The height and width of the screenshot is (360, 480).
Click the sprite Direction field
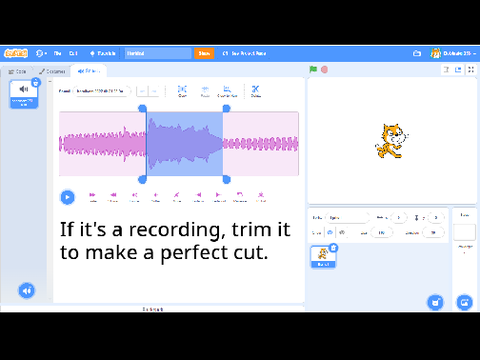[x=433, y=232]
